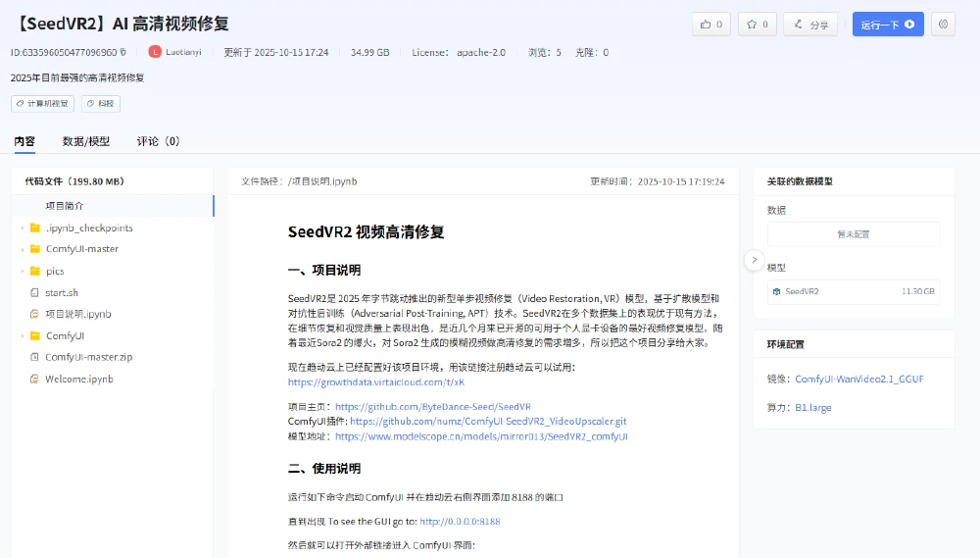Select the ComfyUI-master folder name
The height and width of the screenshot is (558, 980).
pyautogui.click(x=82, y=249)
